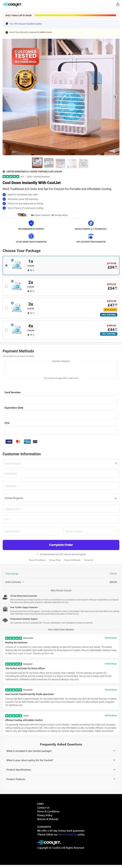Show next product image with right arrow
The width and height of the screenshot is (122, 868).
point(115,97)
